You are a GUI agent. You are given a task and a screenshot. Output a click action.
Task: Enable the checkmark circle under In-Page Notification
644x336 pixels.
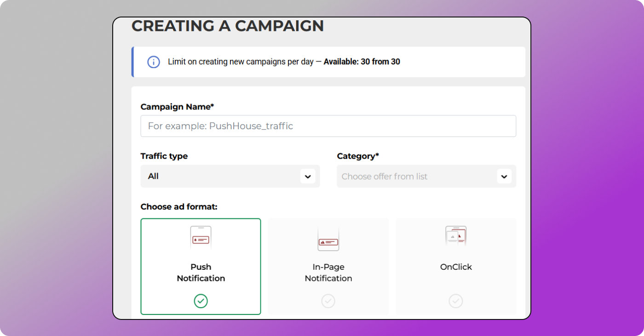point(328,301)
